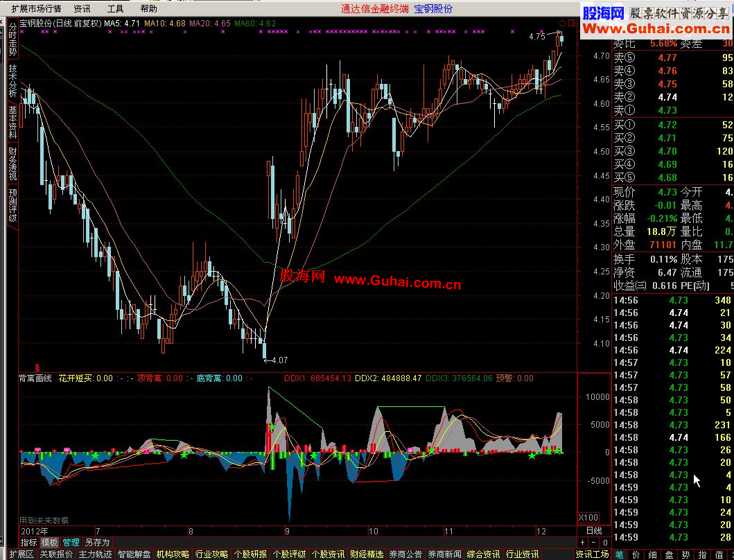Viewport: 734px width, 560px height.
Task: Open the 智能解盘 bottom tab
Action: click(134, 554)
